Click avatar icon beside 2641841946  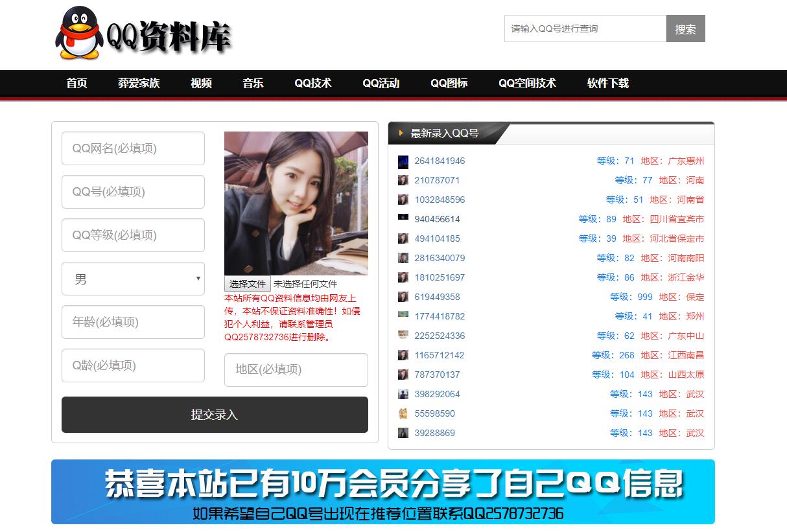click(x=403, y=161)
